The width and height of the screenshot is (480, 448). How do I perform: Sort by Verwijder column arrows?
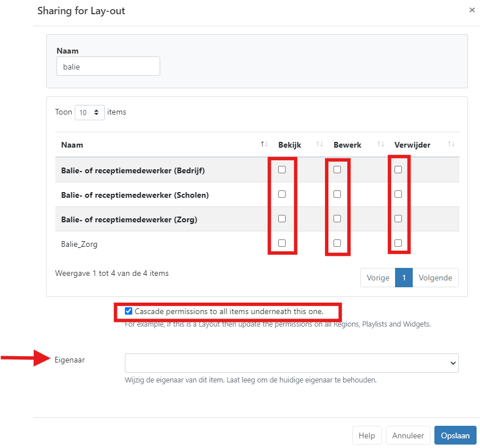click(x=451, y=145)
